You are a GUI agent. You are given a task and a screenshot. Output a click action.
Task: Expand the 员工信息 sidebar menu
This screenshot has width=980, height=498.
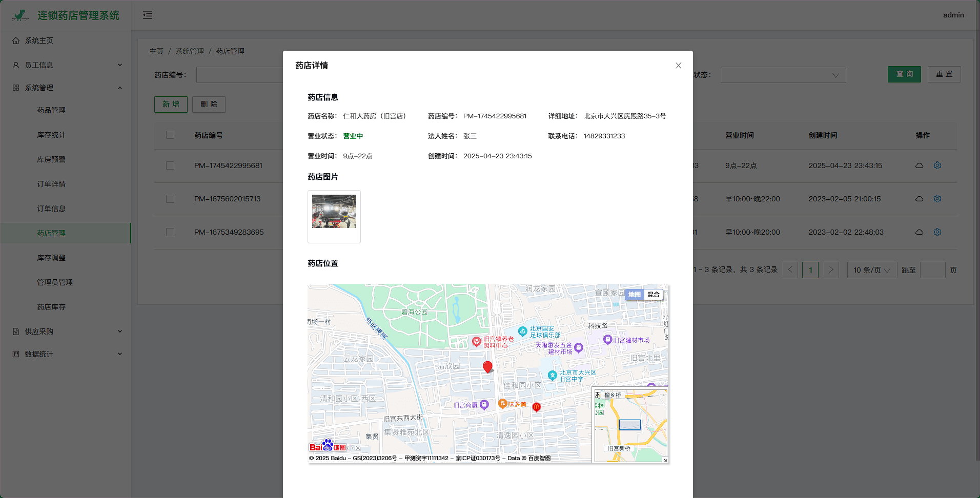(67, 65)
